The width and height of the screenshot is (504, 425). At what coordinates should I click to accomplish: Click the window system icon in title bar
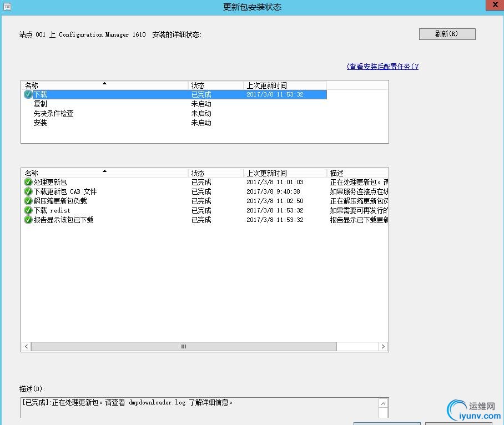coord(7,7)
